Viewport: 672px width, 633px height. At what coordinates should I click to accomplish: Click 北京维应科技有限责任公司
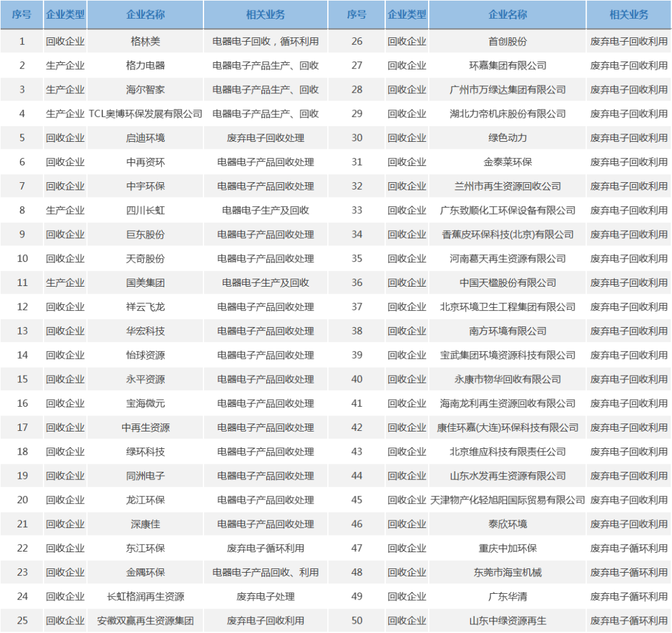click(x=508, y=451)
